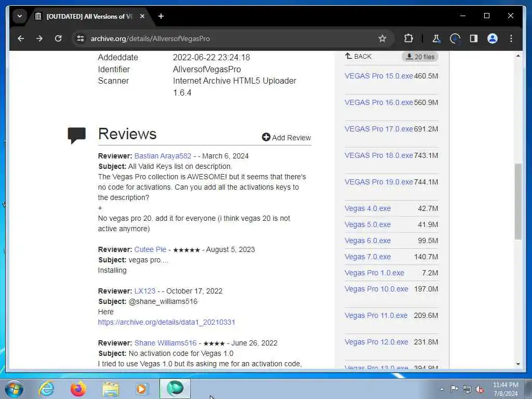The image size is (532, 399).
Task: Open the browser extensions puzzle icon
Action: (408, 38)
